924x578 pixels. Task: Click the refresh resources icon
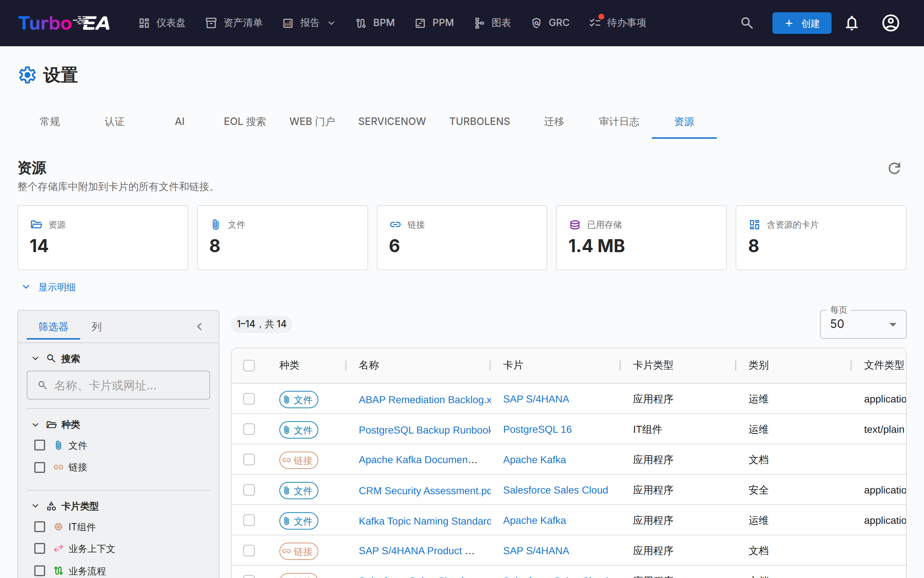coord(894,168)
